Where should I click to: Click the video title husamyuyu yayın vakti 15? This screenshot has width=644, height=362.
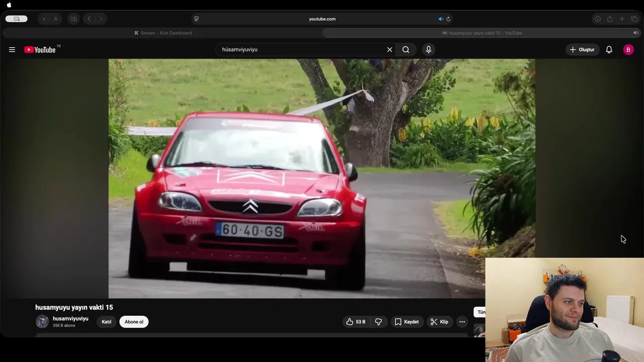tap(74, 307)
